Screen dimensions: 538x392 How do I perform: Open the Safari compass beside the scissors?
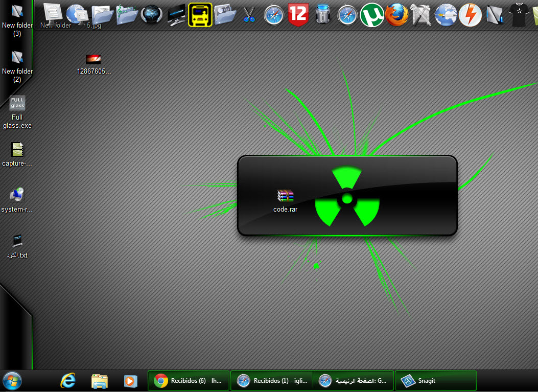click(x=274, y=15)
